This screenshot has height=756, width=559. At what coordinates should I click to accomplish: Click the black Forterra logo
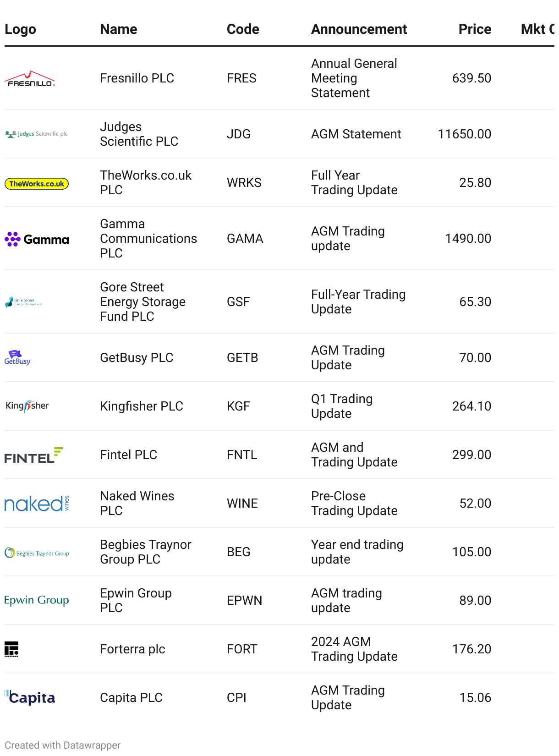11,649
